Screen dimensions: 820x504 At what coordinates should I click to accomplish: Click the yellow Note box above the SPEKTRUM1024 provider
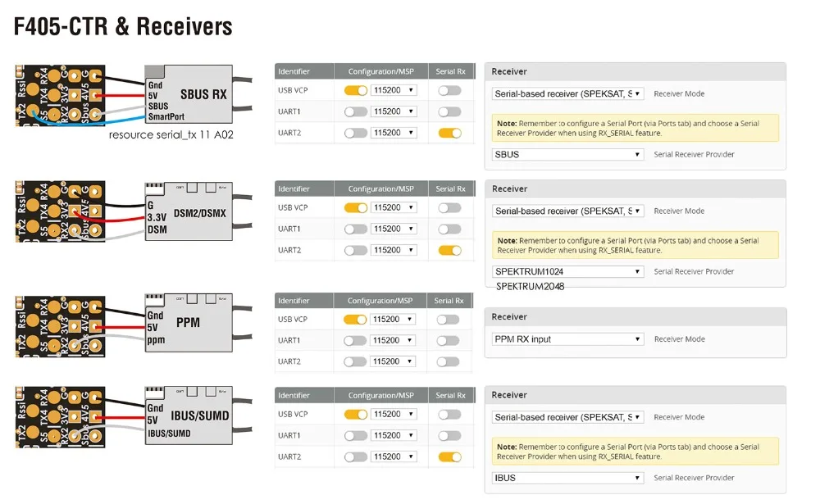(635, 245)
